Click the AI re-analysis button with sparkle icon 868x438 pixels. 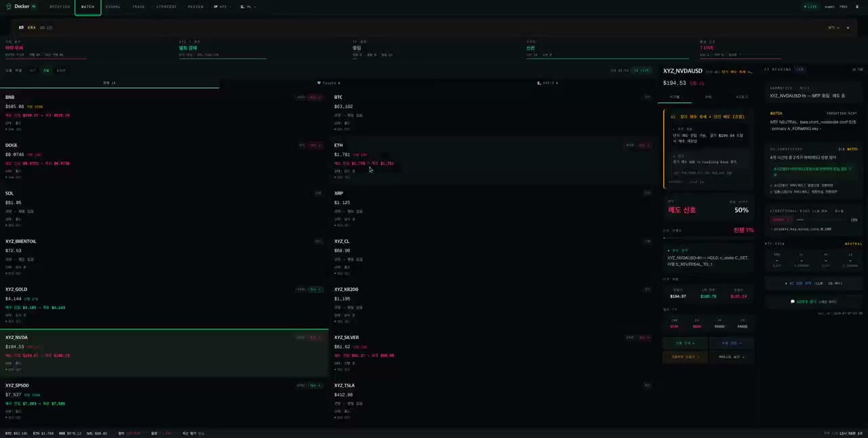[814, 283]
